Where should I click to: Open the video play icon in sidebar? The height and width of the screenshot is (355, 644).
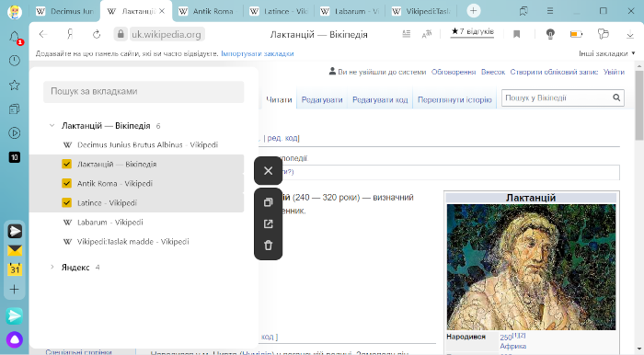(x=15, y=133)
